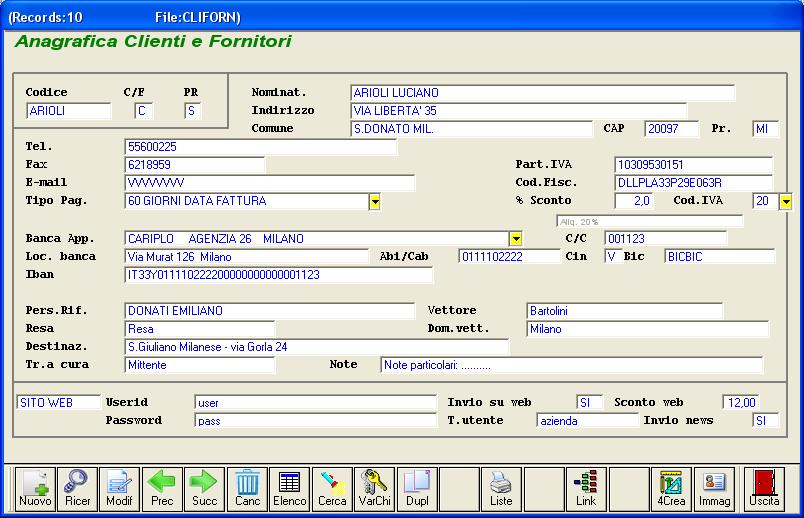Viewport: 804px width, 518px height.
Task: Click the VarChi keys icon
Action: (374, 489)
